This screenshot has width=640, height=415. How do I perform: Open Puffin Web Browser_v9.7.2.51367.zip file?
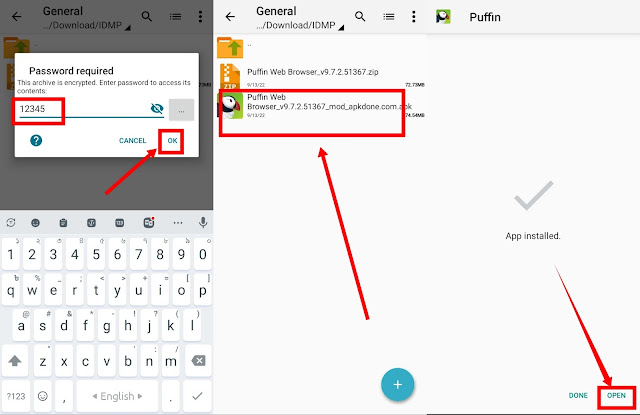coord(320,76)
